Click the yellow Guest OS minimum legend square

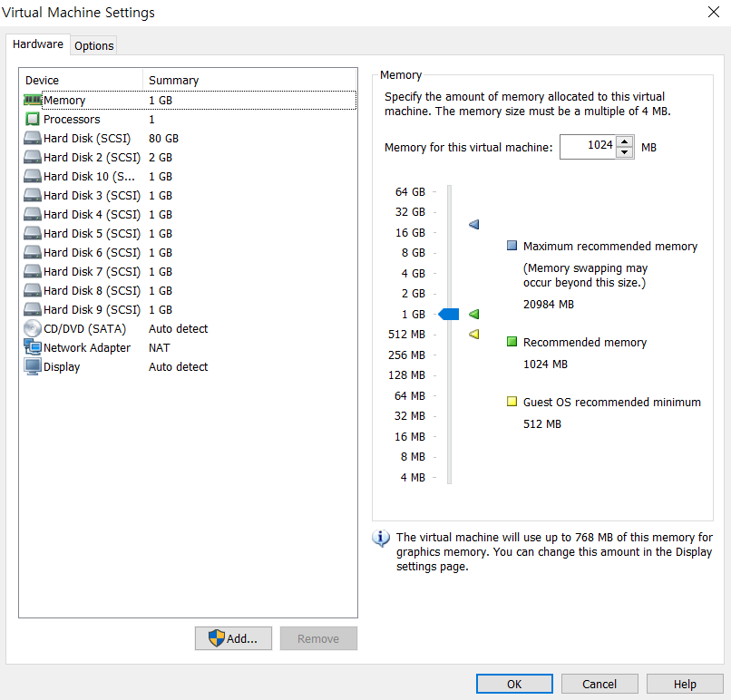tap(512, 402)
